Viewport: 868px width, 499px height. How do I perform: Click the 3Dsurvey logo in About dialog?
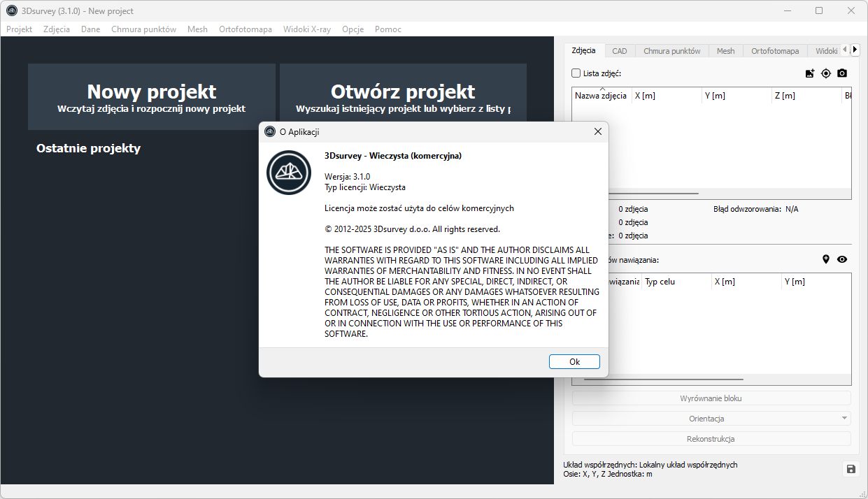(288, 173)
